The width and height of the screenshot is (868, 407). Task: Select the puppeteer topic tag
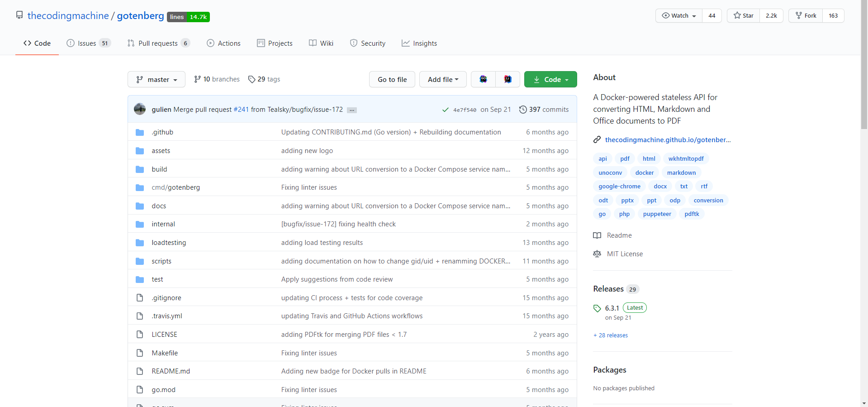(657, 214)
